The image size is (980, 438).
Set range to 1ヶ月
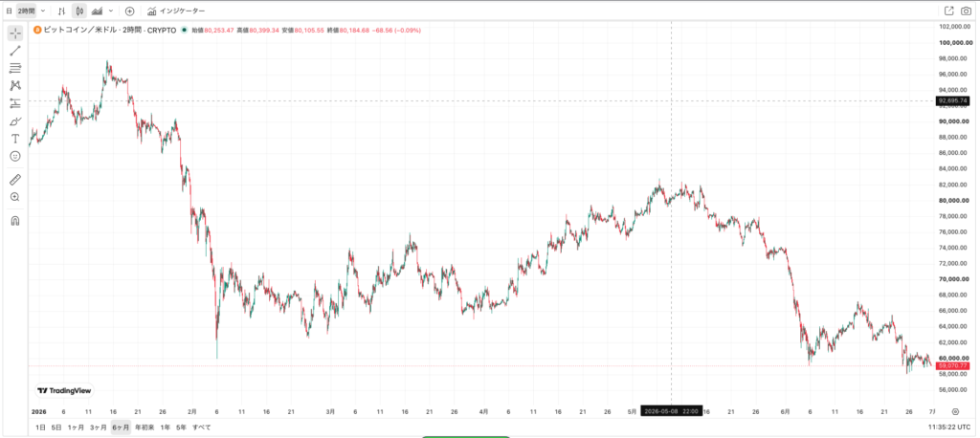(x=75, y=427)
